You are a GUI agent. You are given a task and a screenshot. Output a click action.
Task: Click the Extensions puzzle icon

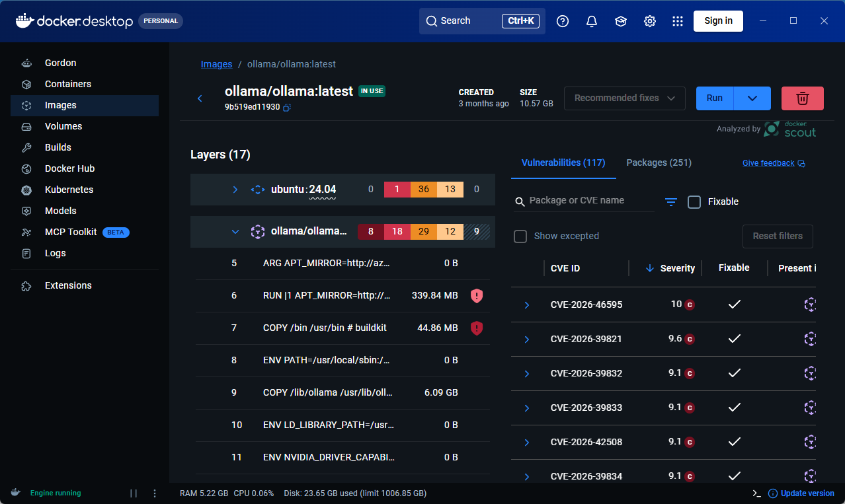[x=26, y=285]
